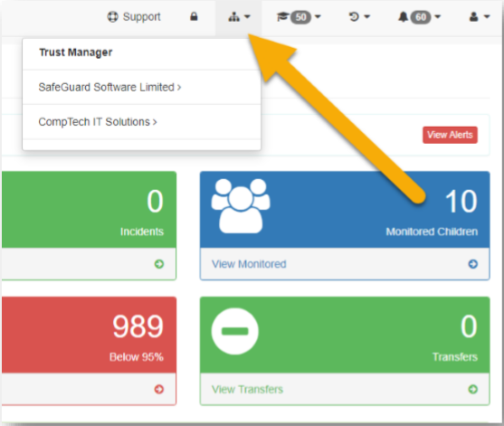Click green arrow circle beside View Transfers
The image size is (504, 426).
pyautogui.click(x=472, y=390)
